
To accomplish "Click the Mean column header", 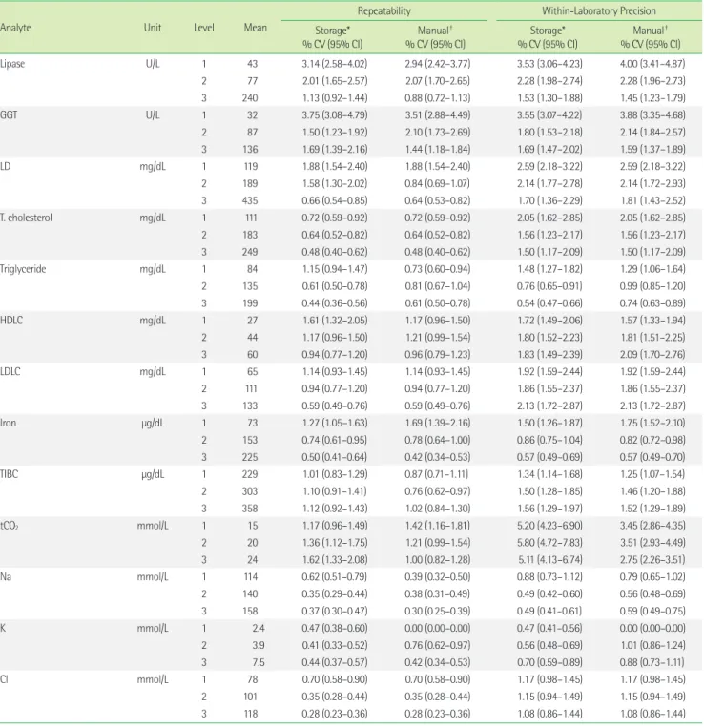I will tap(256, 28).
